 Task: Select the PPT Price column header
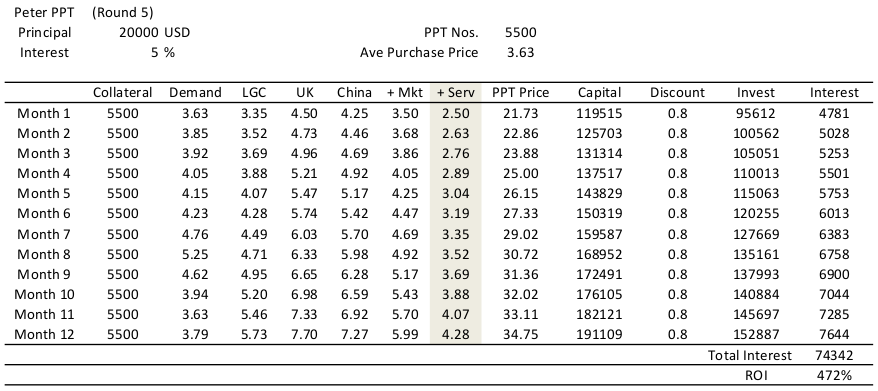[520, 92]
